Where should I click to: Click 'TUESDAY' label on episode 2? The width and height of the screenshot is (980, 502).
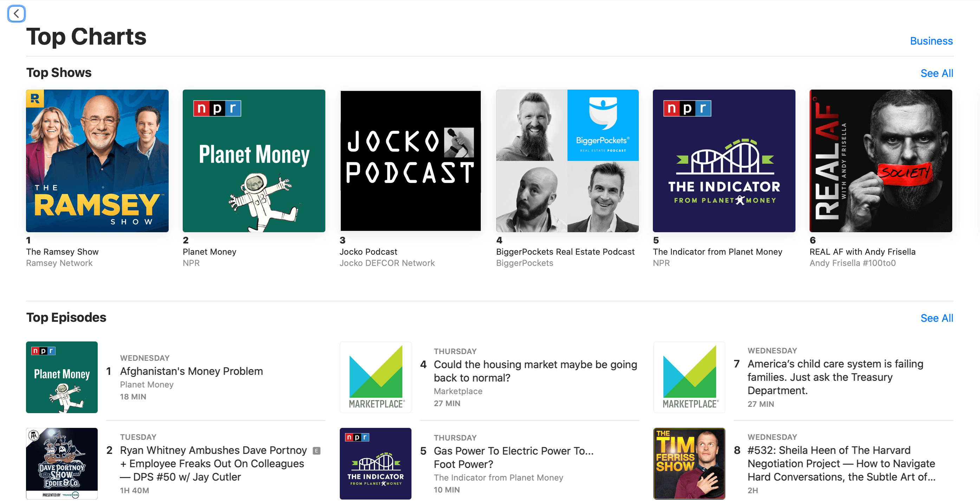click(138, 437)
